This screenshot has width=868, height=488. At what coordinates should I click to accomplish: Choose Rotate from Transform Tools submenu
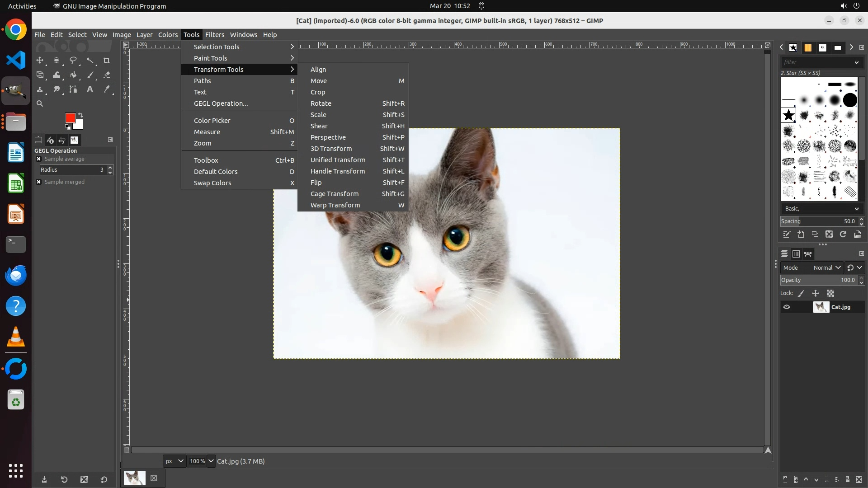point(321,103)
